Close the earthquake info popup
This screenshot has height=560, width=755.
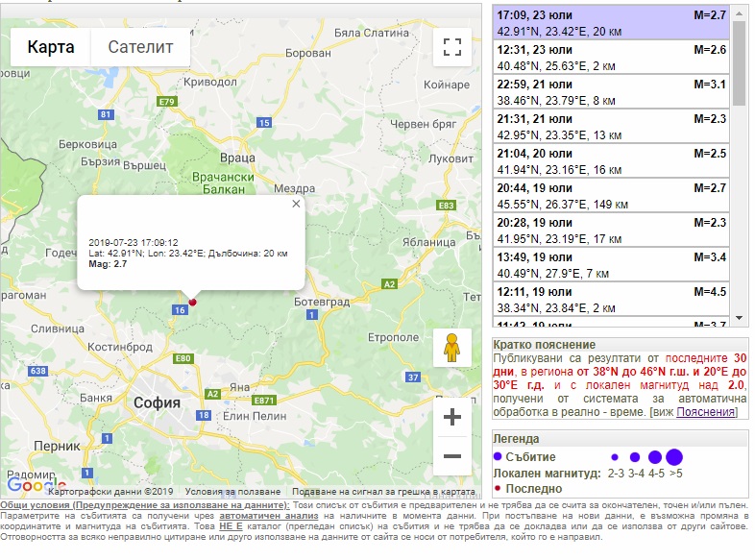[x=296, y=204]
